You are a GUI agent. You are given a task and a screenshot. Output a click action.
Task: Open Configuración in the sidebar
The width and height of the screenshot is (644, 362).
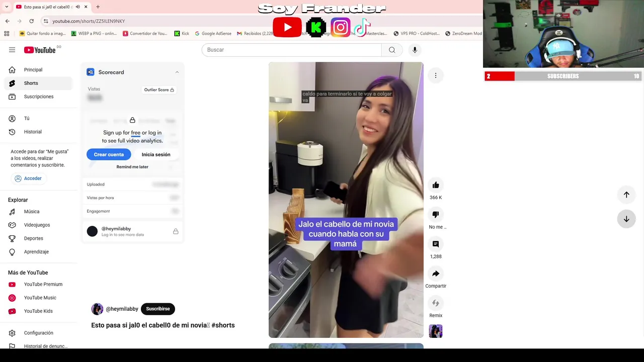tap(39, 333)
